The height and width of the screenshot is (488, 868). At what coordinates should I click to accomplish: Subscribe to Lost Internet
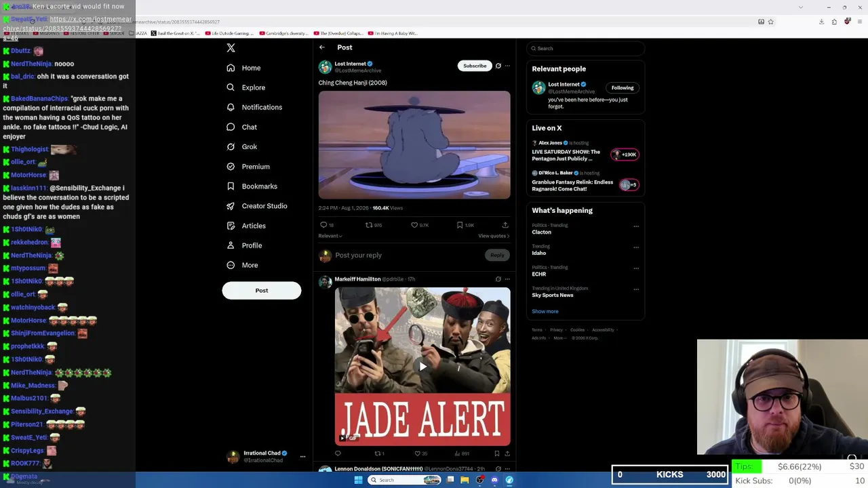pyautogui.click(x=475, y=66)
